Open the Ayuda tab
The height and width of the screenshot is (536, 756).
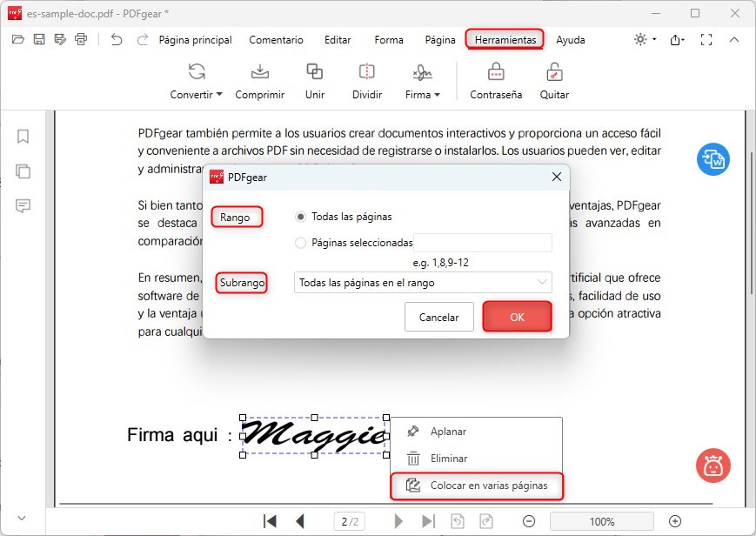tap(571, 40)
